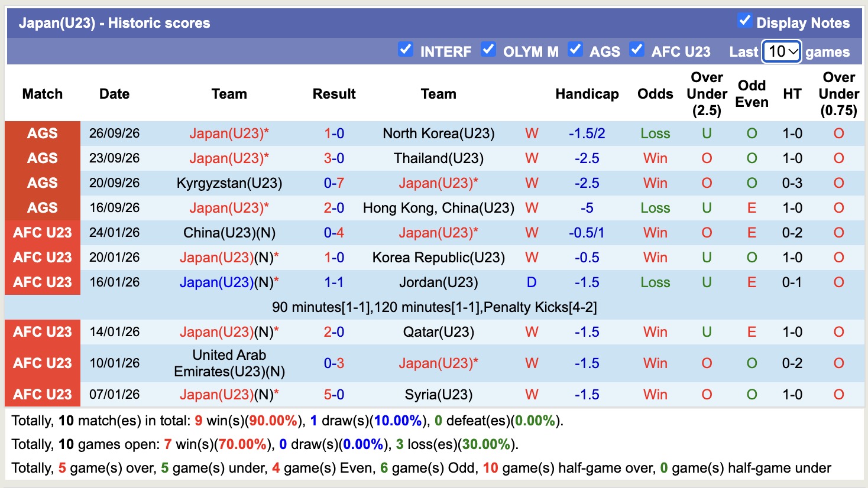
Task: Open the 1-0 result versus North Korea
Action: click(334, 134)
